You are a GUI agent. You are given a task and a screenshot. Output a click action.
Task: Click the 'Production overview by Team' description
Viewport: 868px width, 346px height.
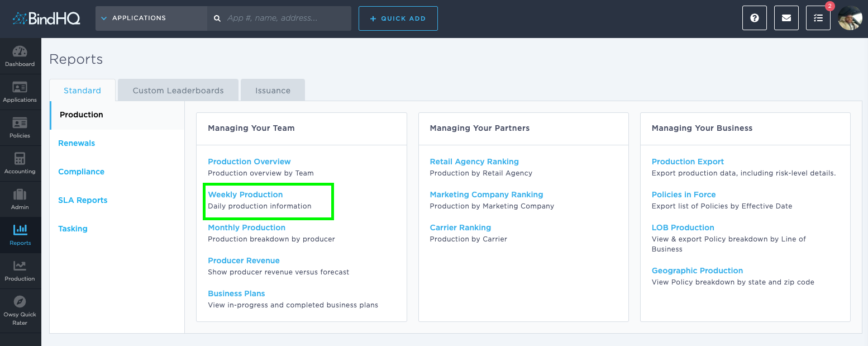pos(261,173)
